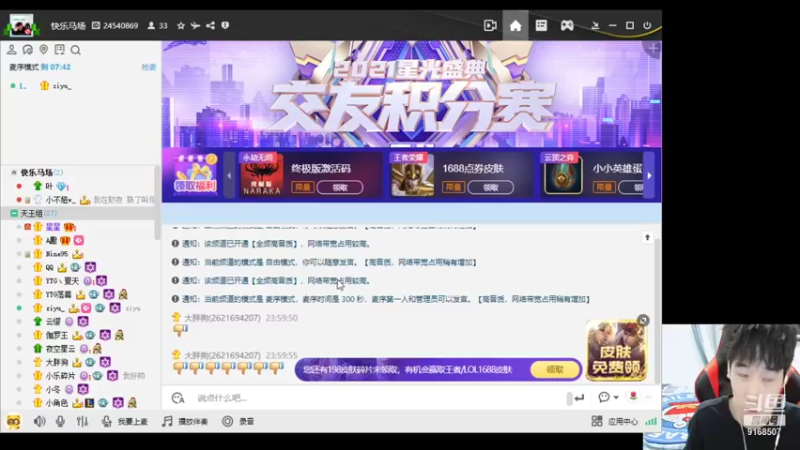Open the emoji/font icon beside chat input
800x450 pixels.
pos(178,398)
